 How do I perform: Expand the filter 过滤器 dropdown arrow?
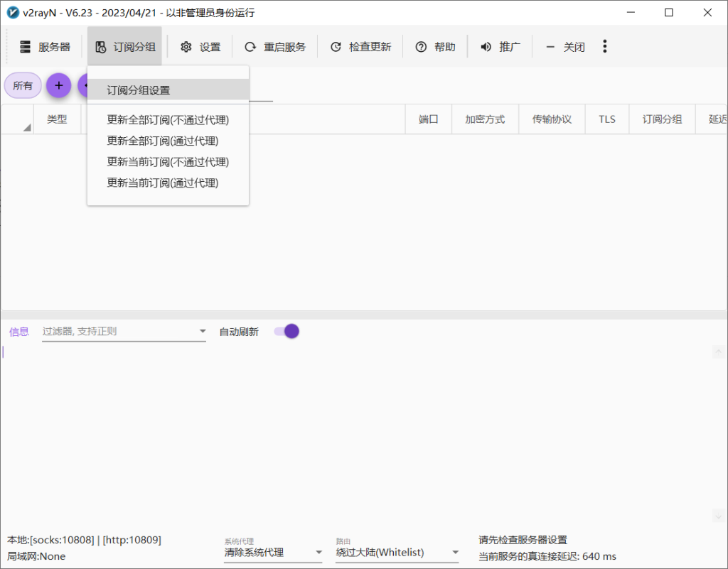point(203,331)
